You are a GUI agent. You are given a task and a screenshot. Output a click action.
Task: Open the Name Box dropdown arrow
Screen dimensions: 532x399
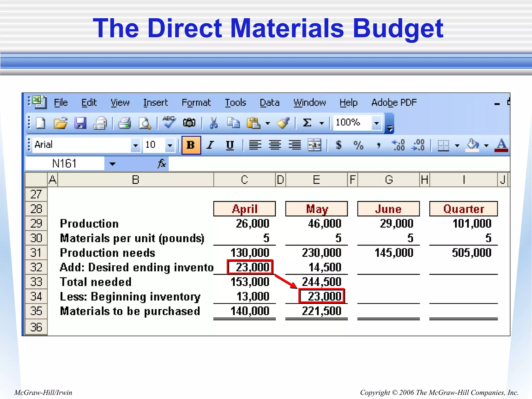pyautogui.click(x=112, y=164)
